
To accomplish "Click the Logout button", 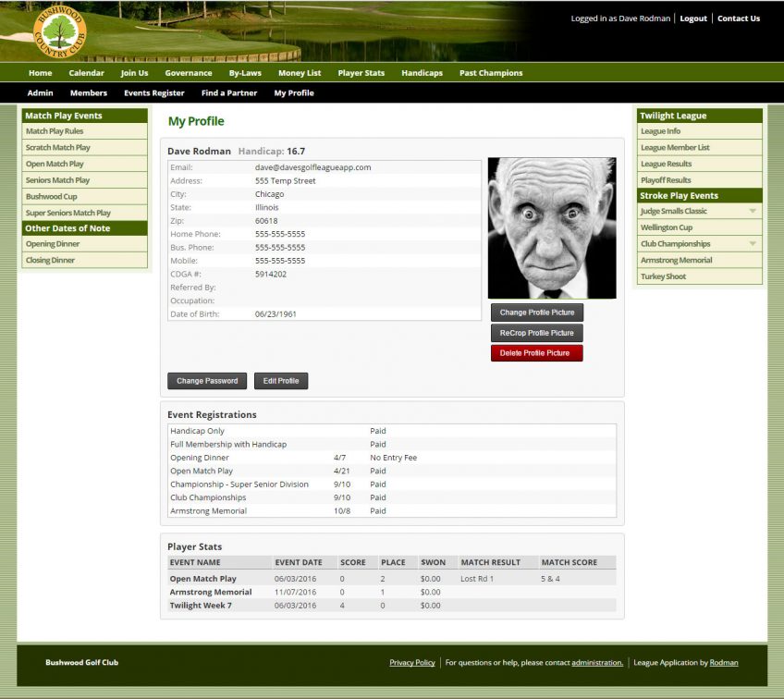I will (692, 18).
